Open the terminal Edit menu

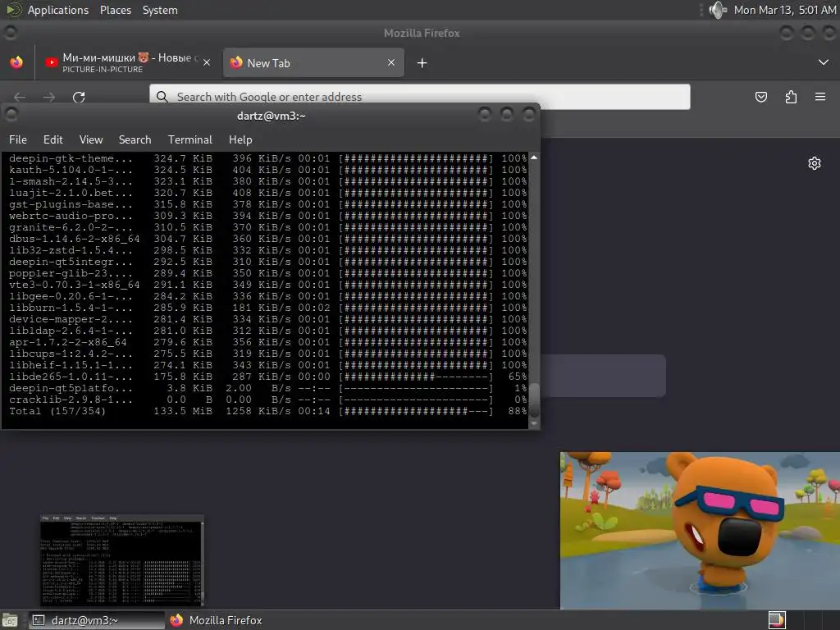click(x=53, y=139)
